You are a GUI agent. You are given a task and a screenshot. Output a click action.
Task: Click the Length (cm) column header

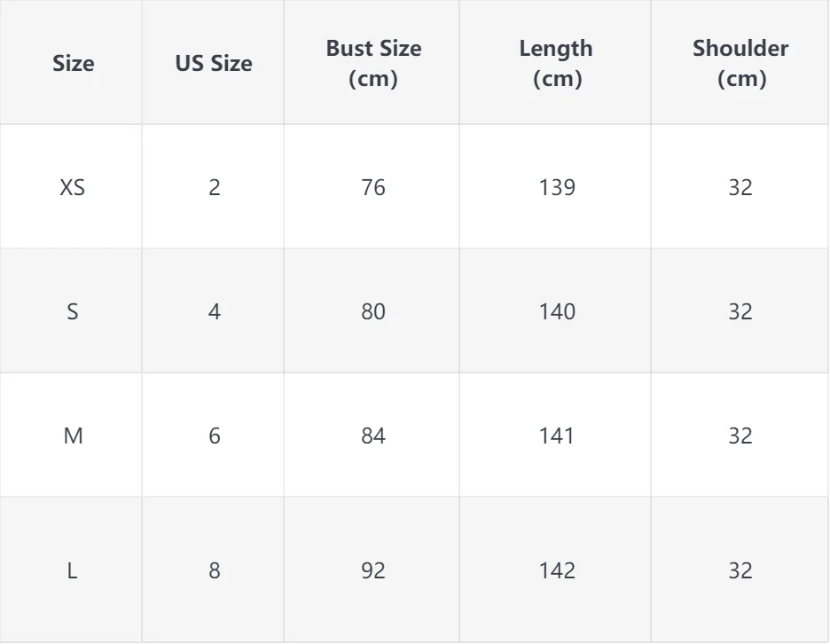click(556, 63)
